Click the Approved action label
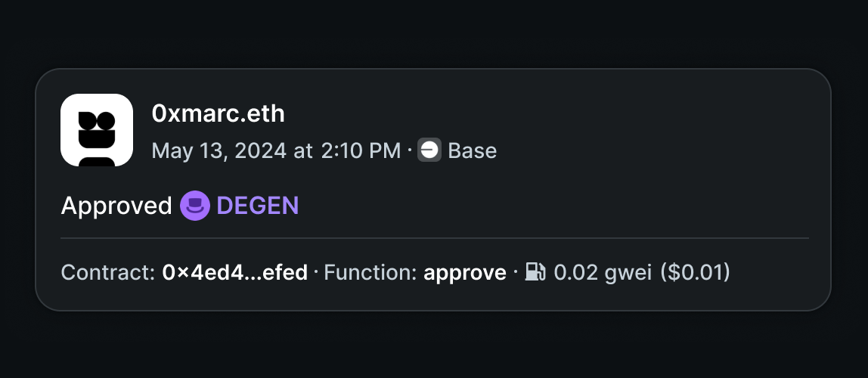Viewport: 868px width, 378px height. [116, 206]
